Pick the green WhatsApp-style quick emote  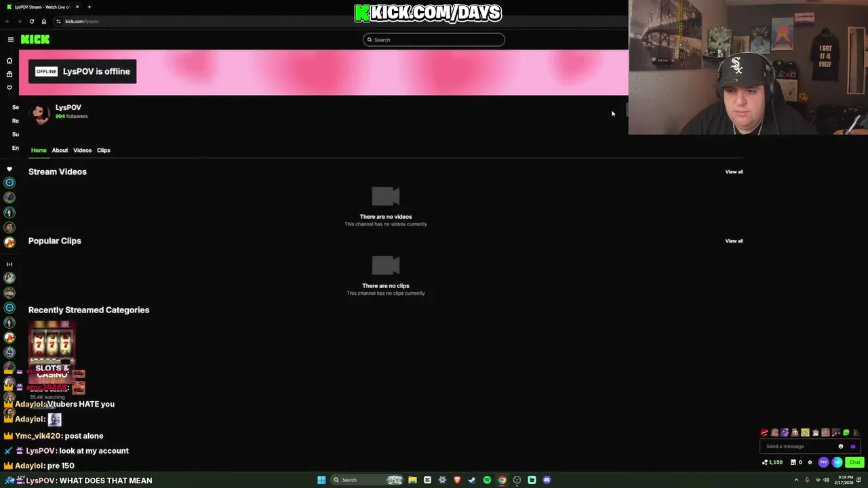[x=846, y=432]
